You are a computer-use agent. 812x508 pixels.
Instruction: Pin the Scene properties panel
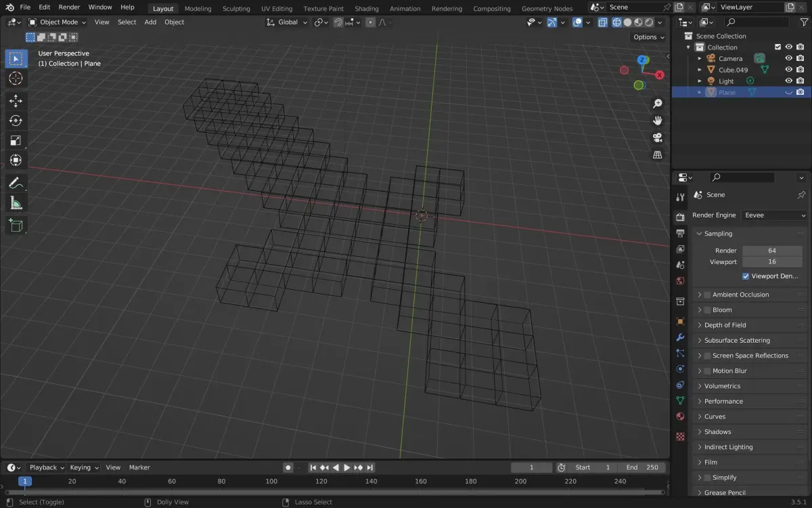[802, 195]
